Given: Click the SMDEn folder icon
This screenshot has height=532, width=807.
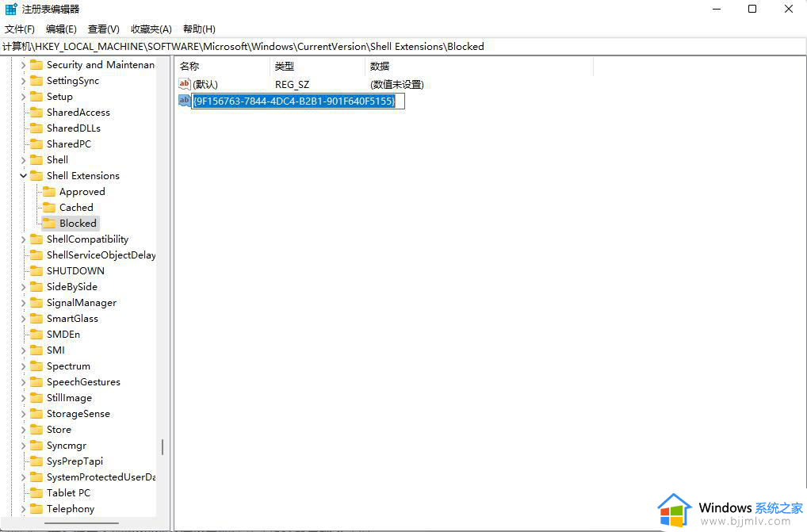Looking at the screenshot, I should click(x=36, y=335).
